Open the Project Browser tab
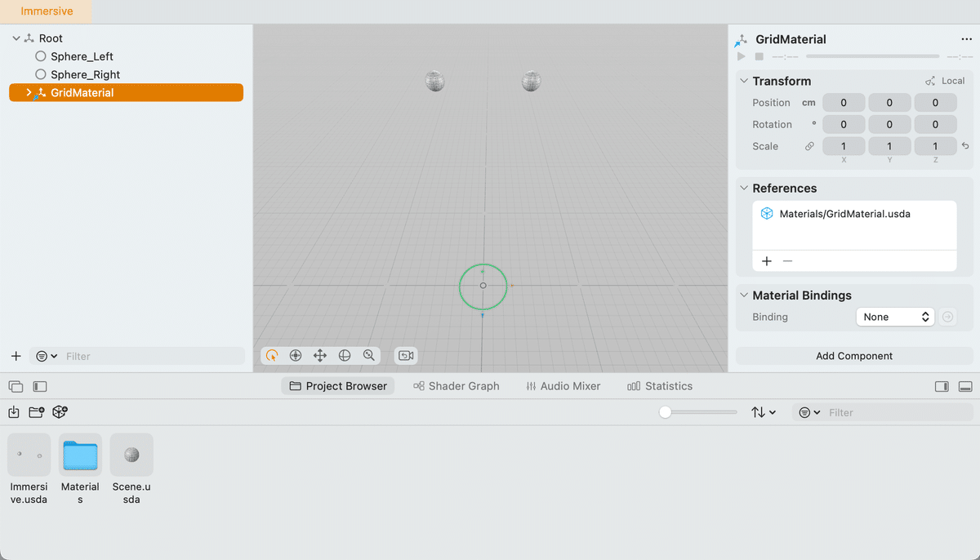Image resolution: width=980 pixels, height=560 pixels. [x=338, y=386]
